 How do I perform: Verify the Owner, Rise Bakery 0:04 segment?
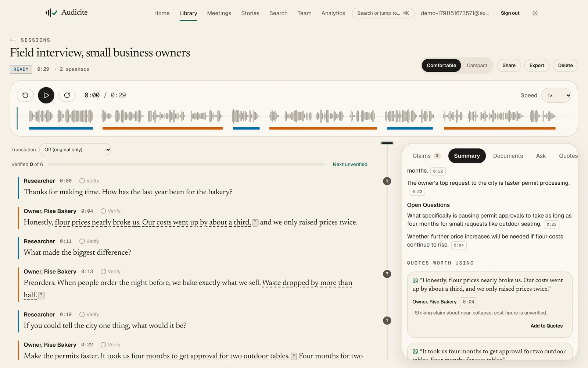click(x=111, y=211)
